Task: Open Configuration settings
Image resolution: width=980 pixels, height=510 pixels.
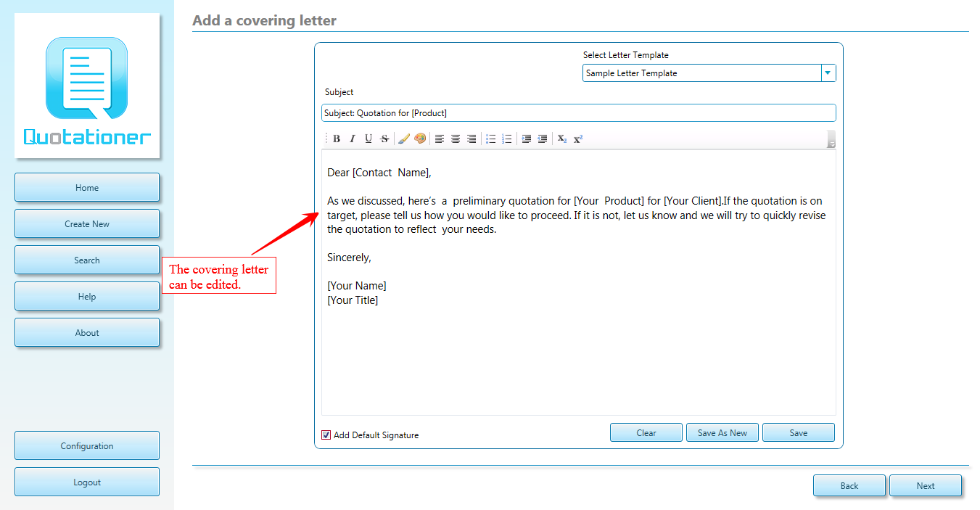Action: (87, 445)
